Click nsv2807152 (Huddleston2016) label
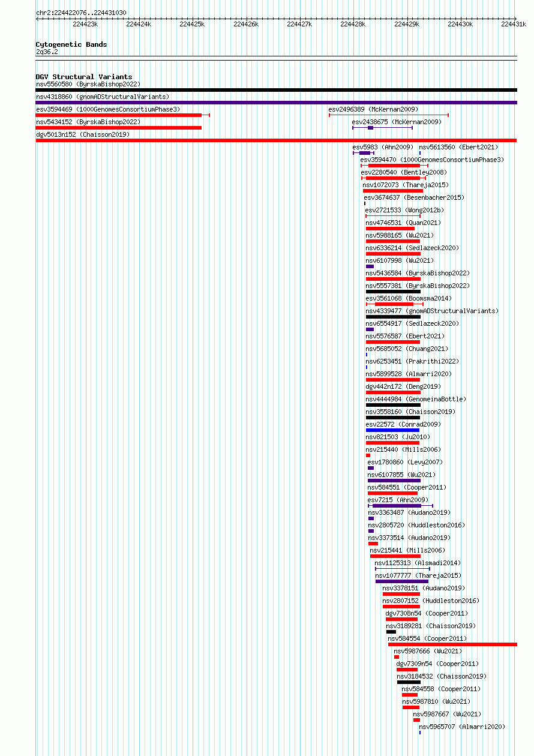 coord(430,601)
